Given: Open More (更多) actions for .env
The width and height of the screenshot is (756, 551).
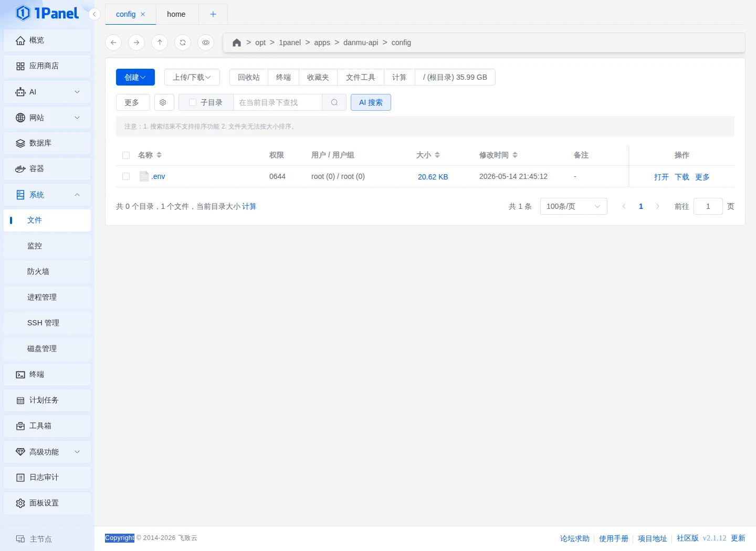Looking at the screenshot, I should pos(702,177).
